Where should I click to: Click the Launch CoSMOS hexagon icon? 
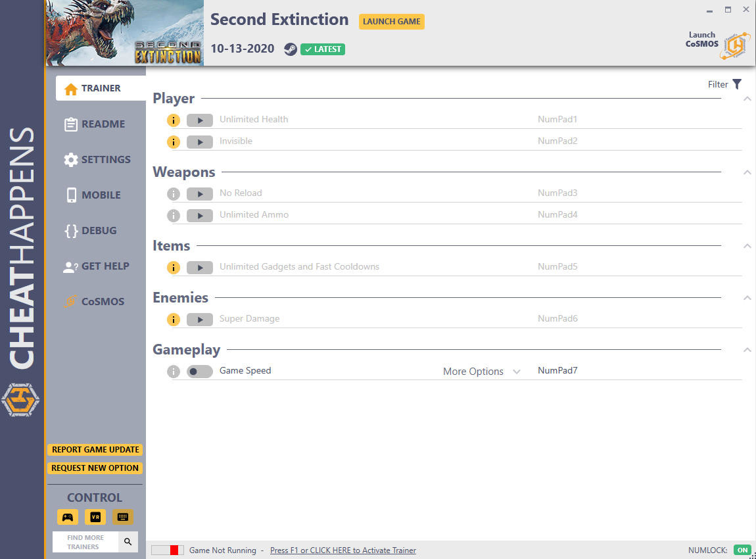click(x=735, y=46)
